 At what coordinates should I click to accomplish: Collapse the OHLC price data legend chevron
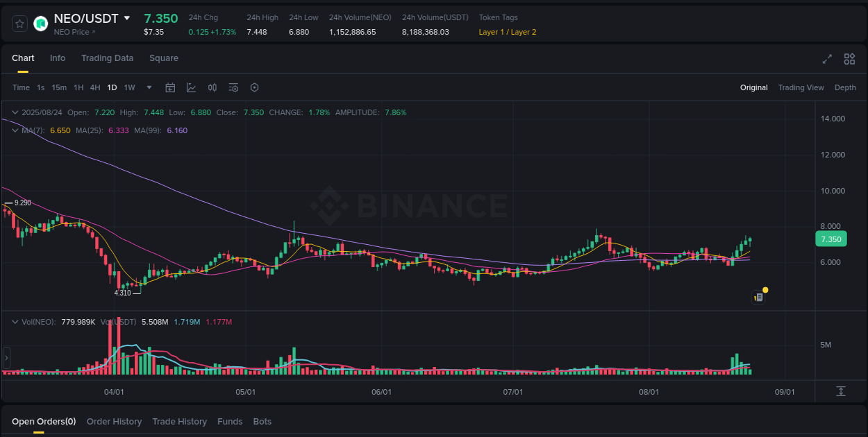click(15, 112)
